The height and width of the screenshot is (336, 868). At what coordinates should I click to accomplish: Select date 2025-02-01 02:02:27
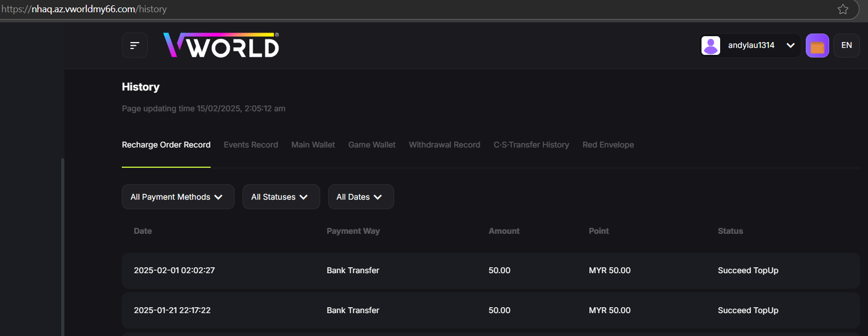(174, 271)
